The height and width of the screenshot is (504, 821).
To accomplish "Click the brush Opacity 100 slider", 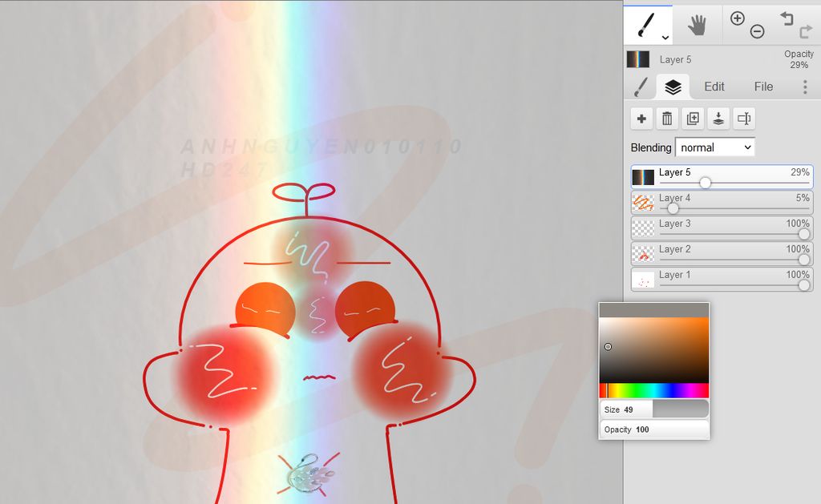I will coord(654,429).
